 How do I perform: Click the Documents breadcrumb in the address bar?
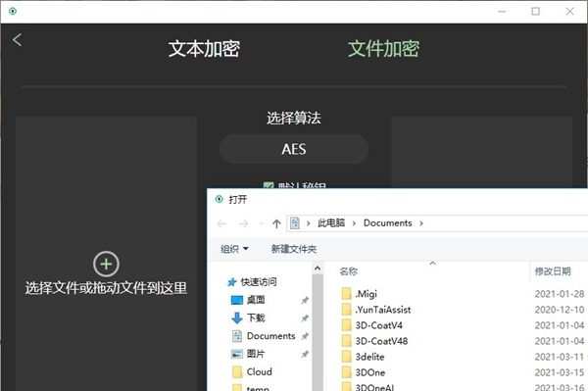pos(388,223)
